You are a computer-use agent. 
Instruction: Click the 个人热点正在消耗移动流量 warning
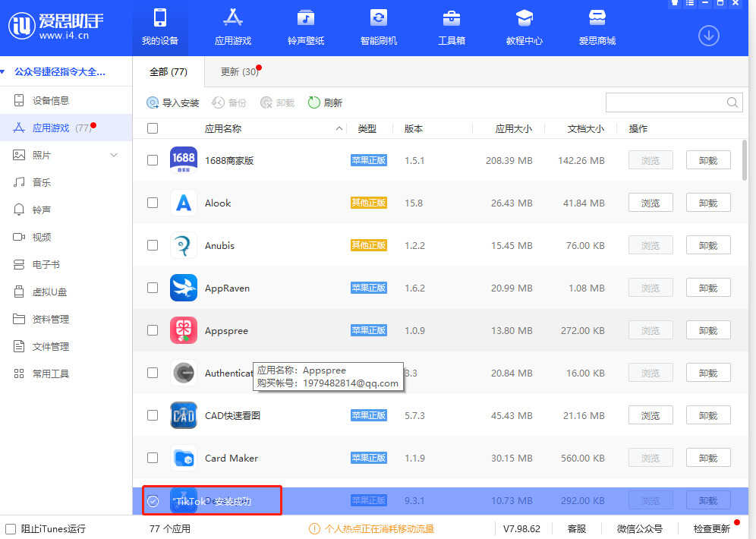tap(372, 529)
